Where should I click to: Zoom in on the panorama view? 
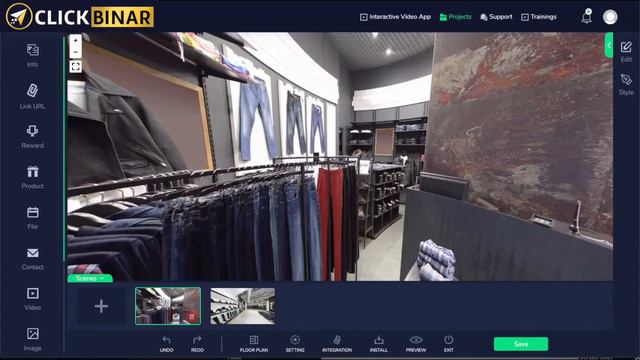click(76, 41)
